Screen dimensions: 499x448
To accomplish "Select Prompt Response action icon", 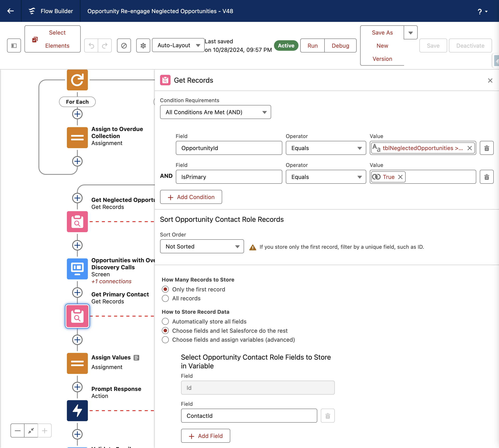I will (x=77, y=411).
